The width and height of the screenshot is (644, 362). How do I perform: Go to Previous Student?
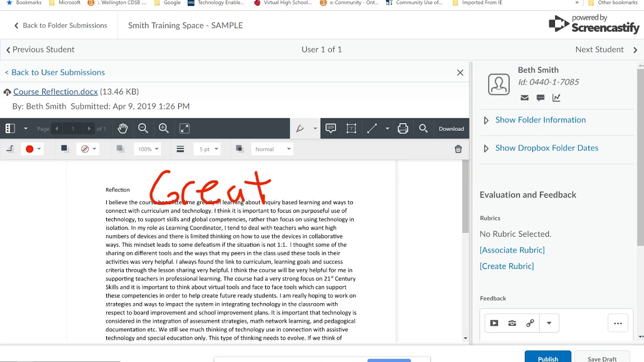point(40,49)
